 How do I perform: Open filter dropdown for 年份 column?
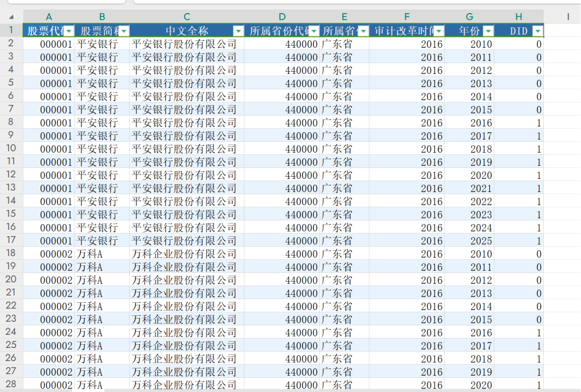click(489, 31)
